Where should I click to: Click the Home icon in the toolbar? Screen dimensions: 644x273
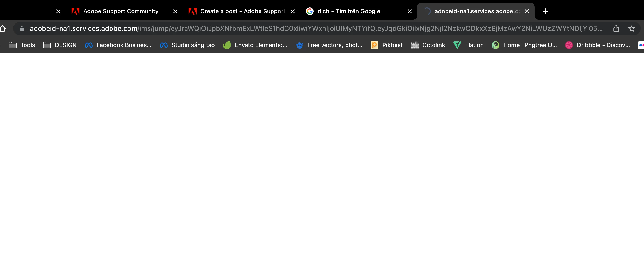[3, 29]
